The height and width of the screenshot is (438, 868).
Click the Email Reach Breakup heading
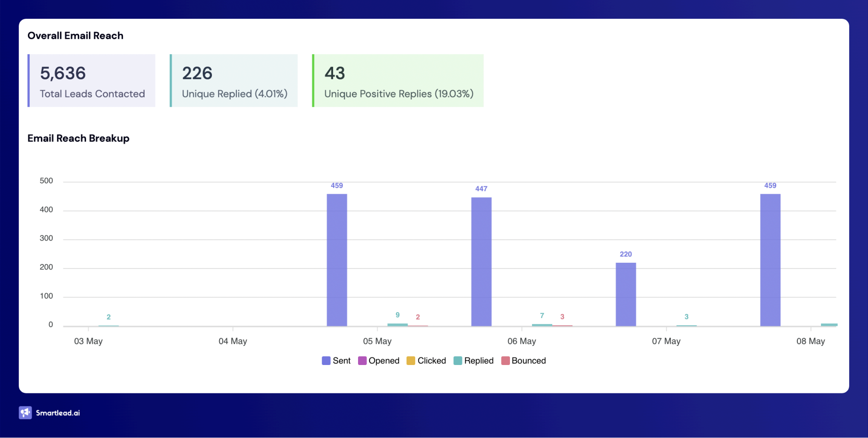tap(78, 138)
